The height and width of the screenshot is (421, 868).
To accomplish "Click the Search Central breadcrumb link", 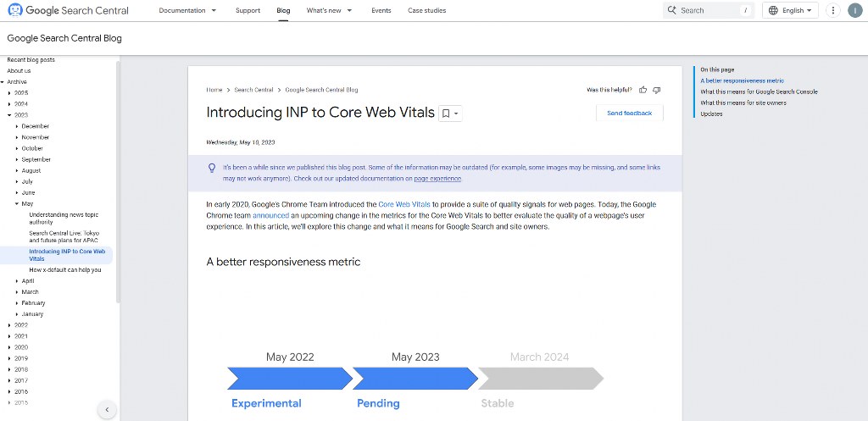I will click(x=253, y=90).
